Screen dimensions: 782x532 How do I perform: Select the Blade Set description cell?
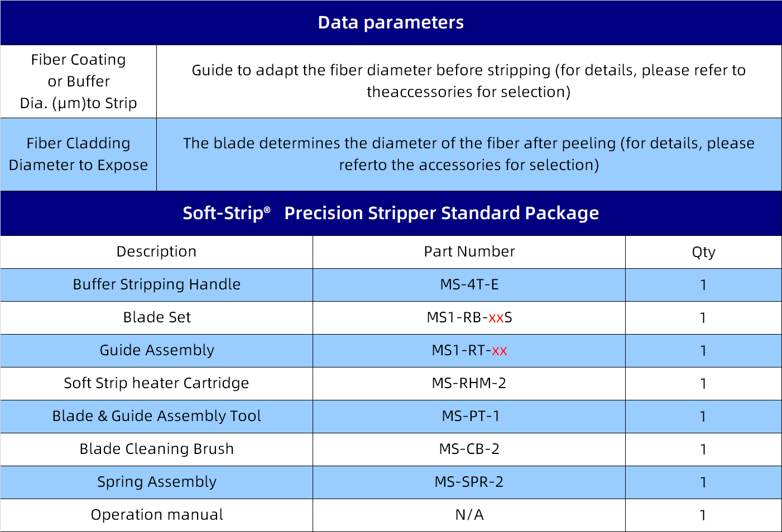[156, 318]
